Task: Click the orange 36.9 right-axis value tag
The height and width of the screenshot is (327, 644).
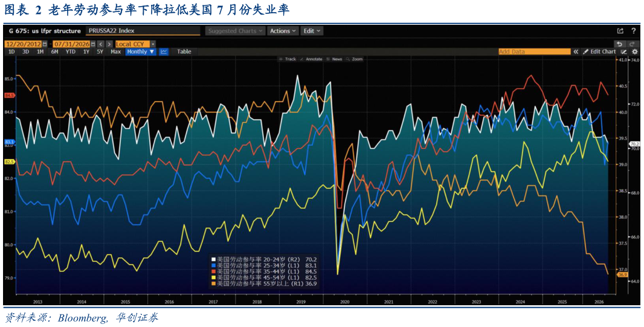Action: coord(623,274)
